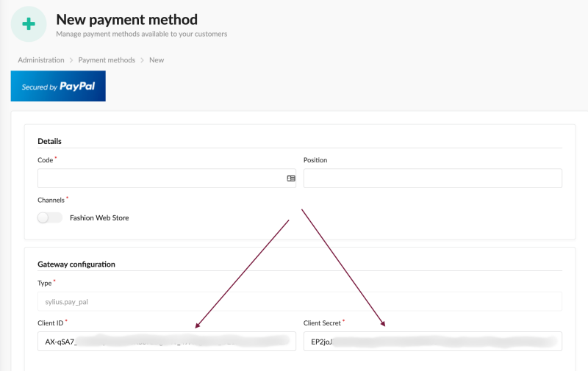Enable the Fashion Web Store channel toggle

click(x=50, y=217)
